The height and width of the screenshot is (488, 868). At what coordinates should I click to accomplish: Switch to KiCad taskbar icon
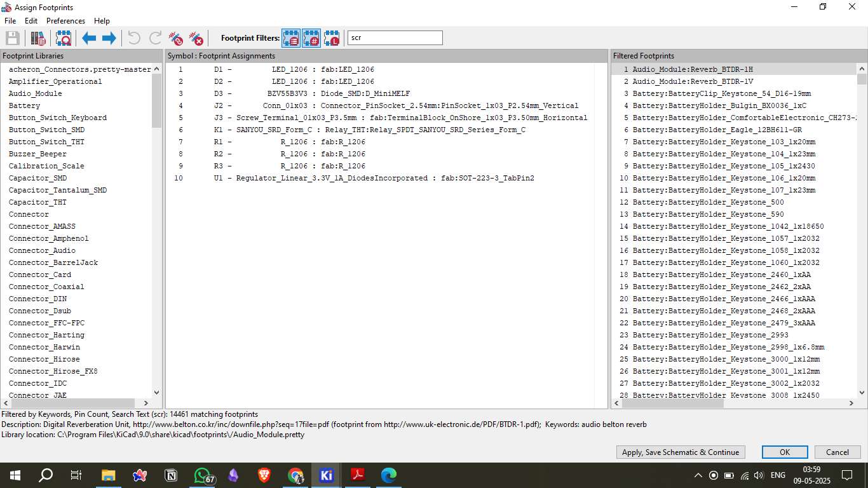click(327, 475)
